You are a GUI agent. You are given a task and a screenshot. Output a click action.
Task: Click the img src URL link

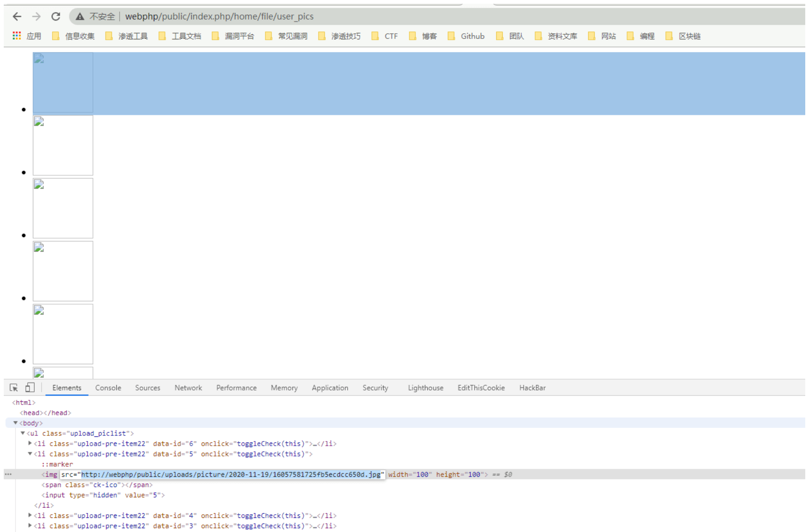pyautogui.click(x=231, y=474)
